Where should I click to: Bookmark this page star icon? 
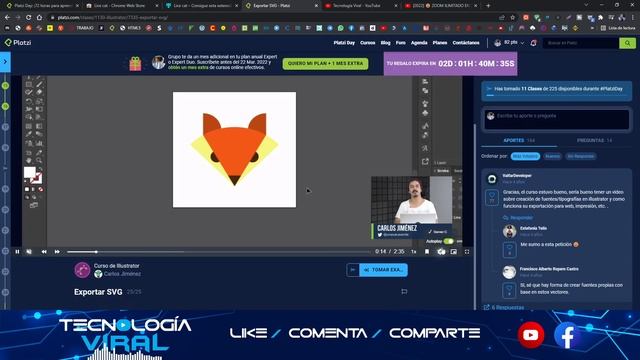click(x=513, y=18)
